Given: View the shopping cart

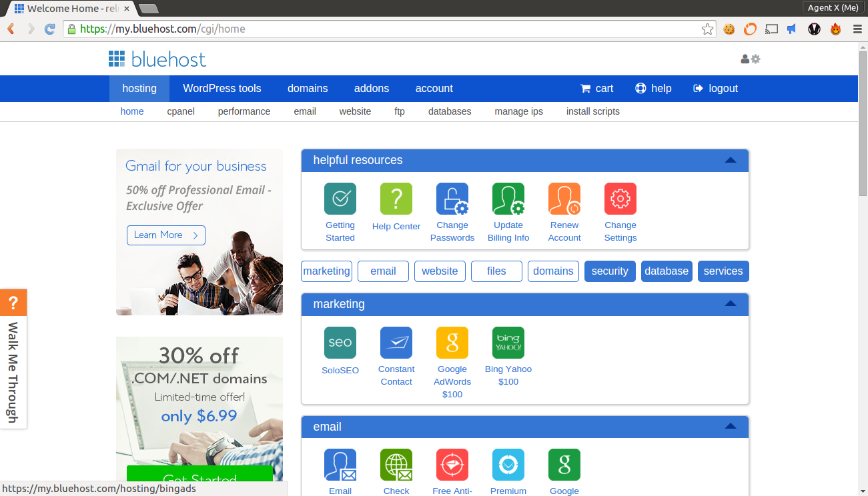Looking at the screenshot, I should coord(597,89).
